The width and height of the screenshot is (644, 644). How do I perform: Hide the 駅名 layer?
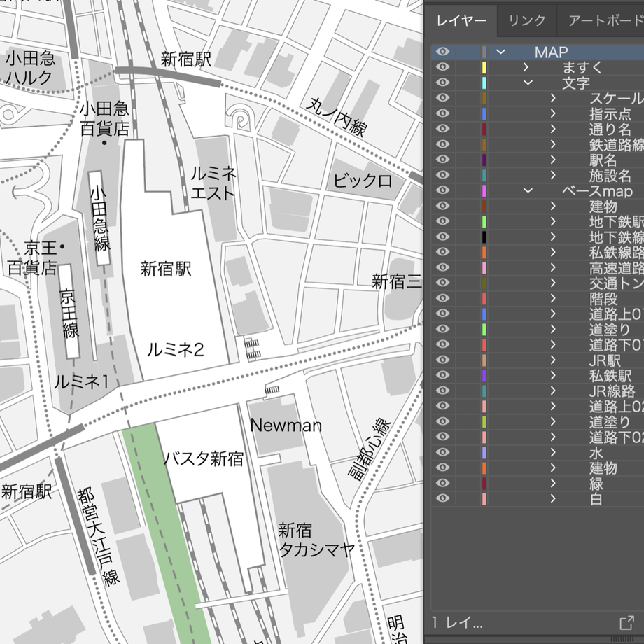[x=442, y=160]
